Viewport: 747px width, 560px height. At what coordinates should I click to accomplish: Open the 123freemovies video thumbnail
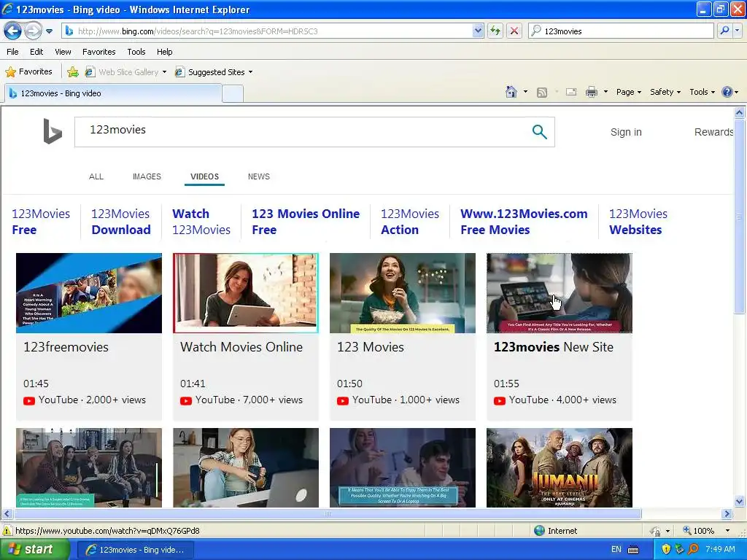tap(88, 293)
